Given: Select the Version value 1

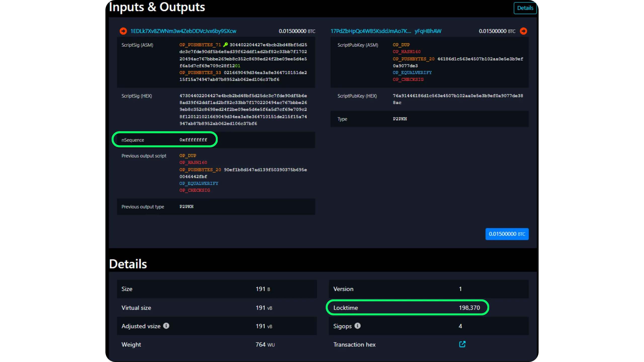Looking at the screenshot, I should point(460,289).
